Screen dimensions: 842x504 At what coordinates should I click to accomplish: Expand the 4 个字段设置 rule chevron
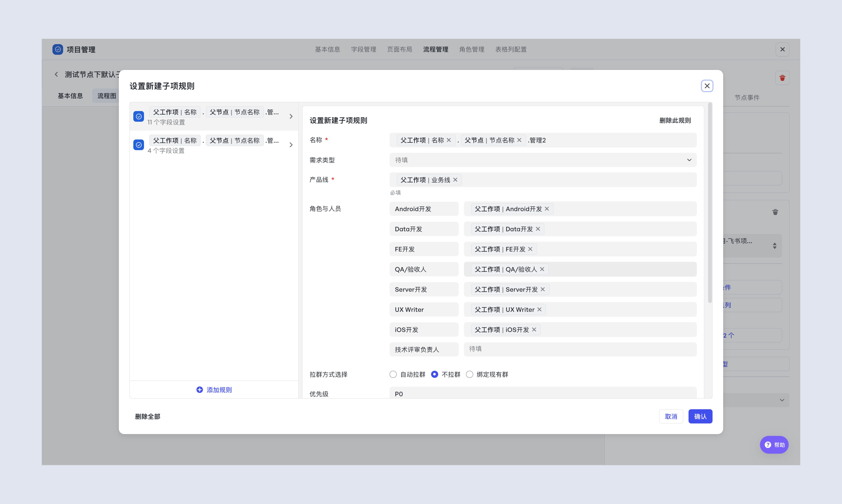291,145
